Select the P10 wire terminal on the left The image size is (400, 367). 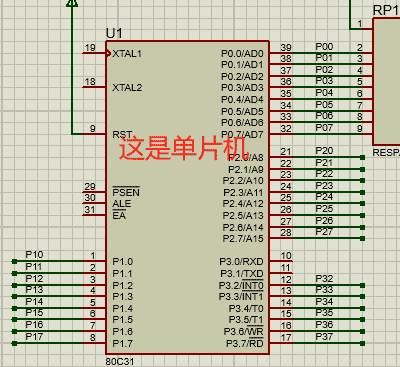(14, 261)
